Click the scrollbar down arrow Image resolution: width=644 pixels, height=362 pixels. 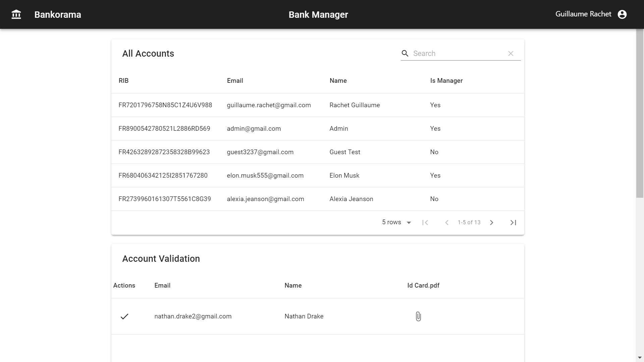[640, 358]
